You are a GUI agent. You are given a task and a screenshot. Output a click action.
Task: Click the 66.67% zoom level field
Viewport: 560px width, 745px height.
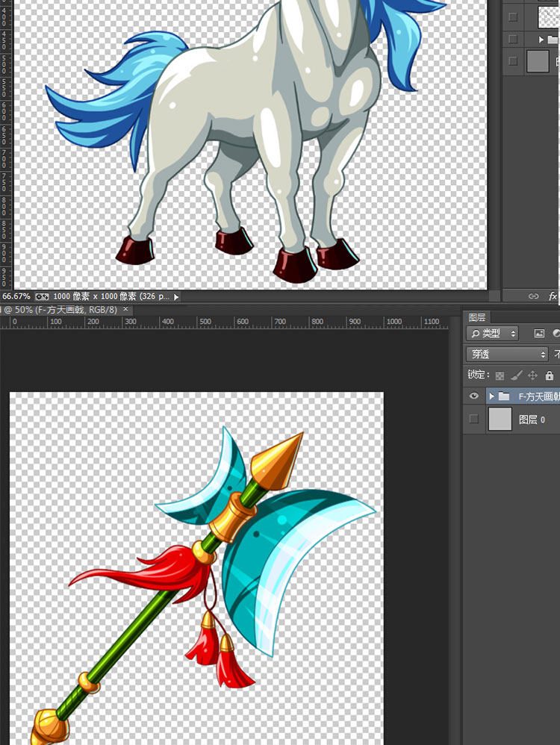(x=16, y=296)
